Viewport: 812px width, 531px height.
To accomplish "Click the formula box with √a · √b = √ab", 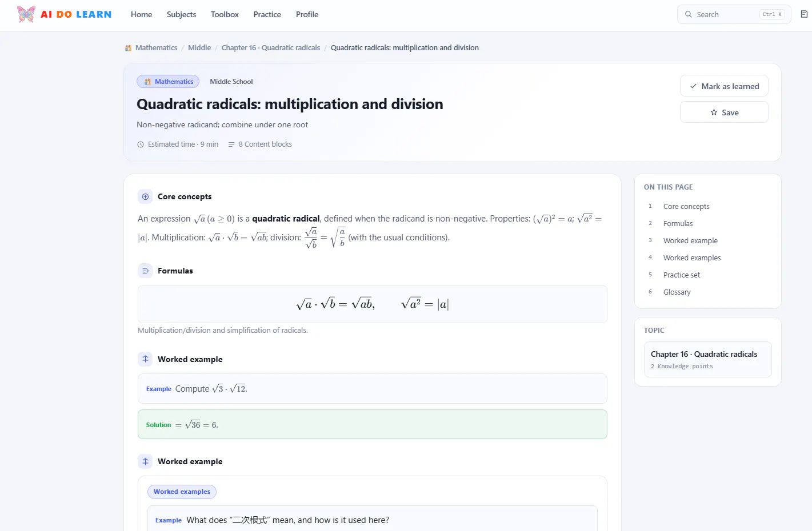I will 373,304.
